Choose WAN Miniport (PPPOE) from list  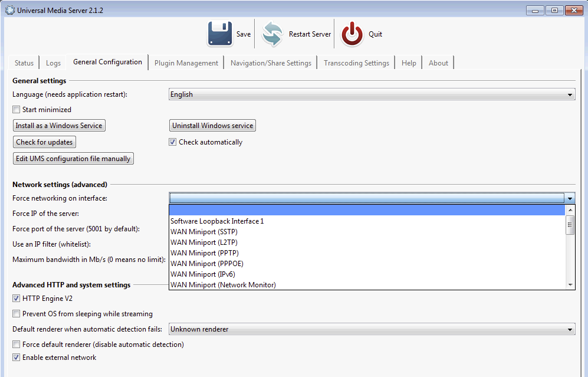coord(367,264)
